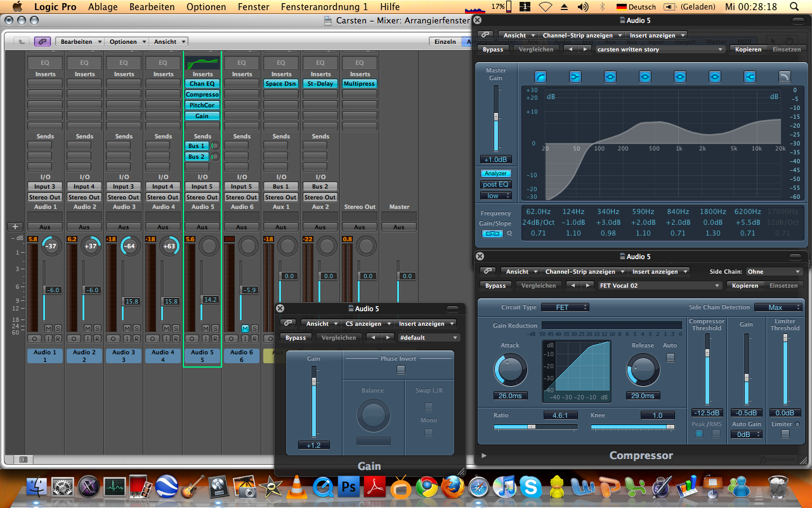
Task: Click the previous preset arrow in Compressor window
Action: click(572, 286)
